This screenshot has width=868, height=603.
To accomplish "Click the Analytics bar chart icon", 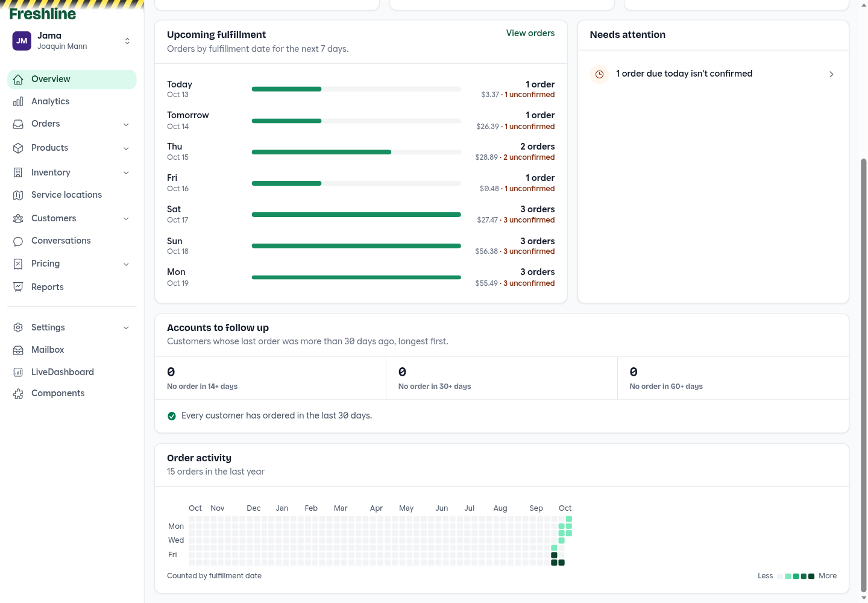I will coord(18,101).
